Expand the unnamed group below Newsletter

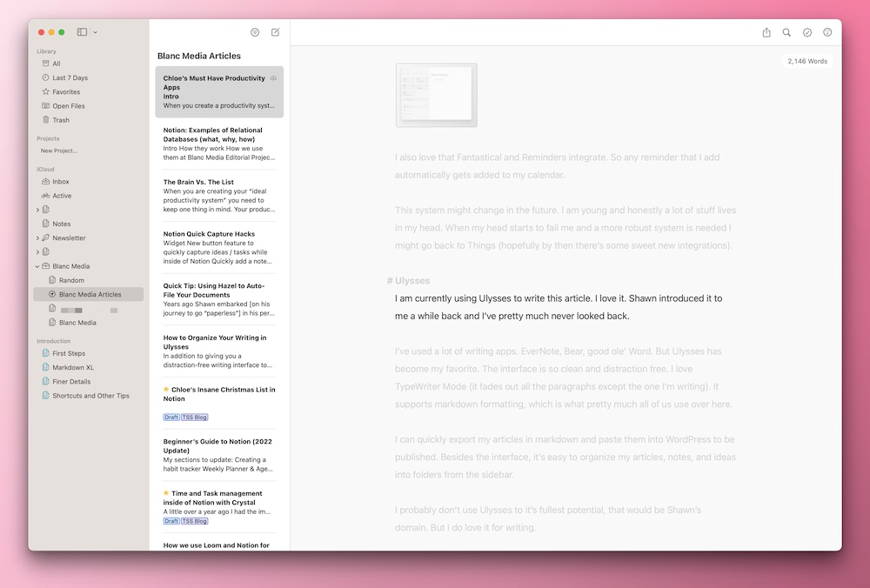(37, 252)
